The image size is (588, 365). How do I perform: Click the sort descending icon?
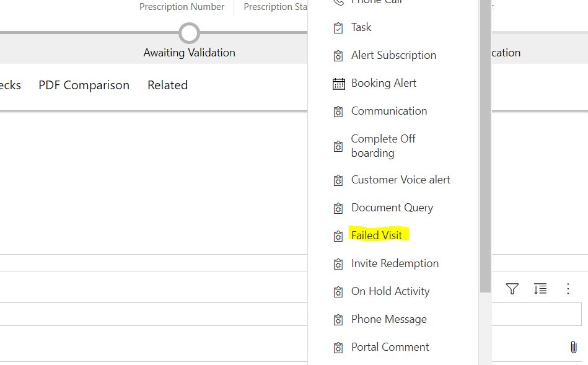coord(540,289)
